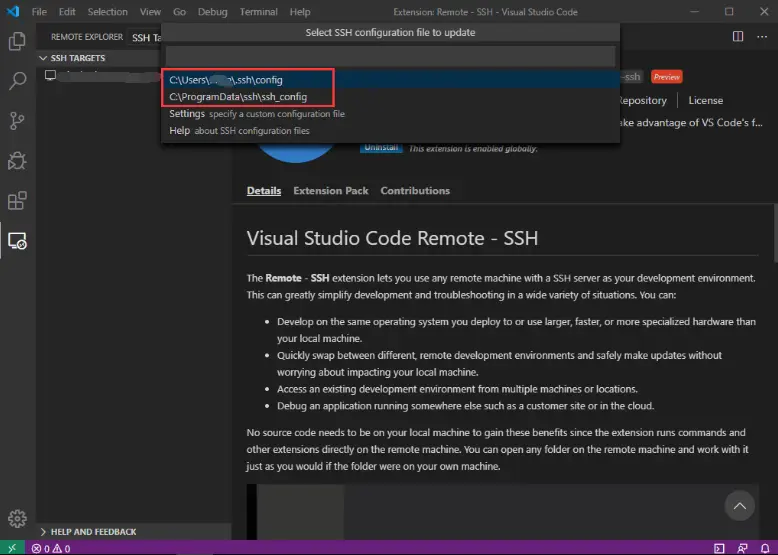Open the License link
Screen dimensions: 778x555
706,100
